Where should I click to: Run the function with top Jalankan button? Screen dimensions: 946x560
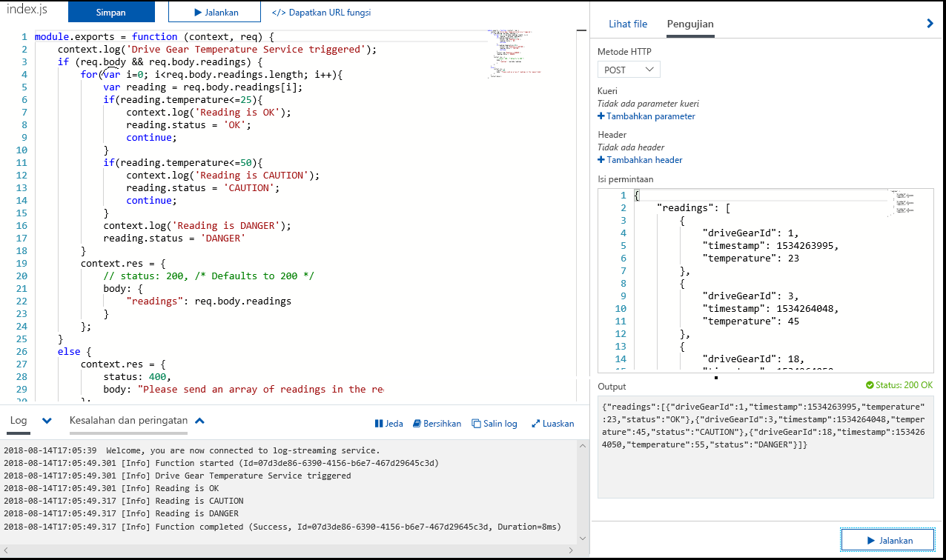[215, 12]
